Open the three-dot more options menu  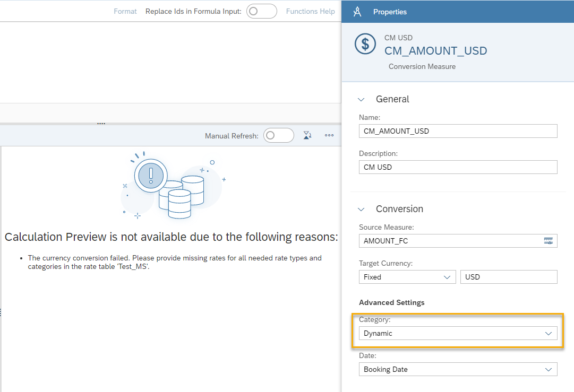[x=329, y=135]
